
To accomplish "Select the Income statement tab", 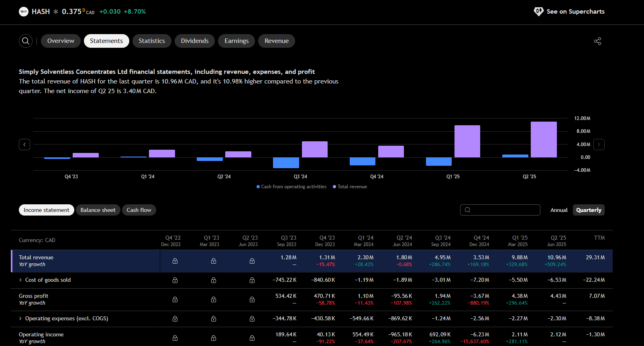I will (47, 210).
